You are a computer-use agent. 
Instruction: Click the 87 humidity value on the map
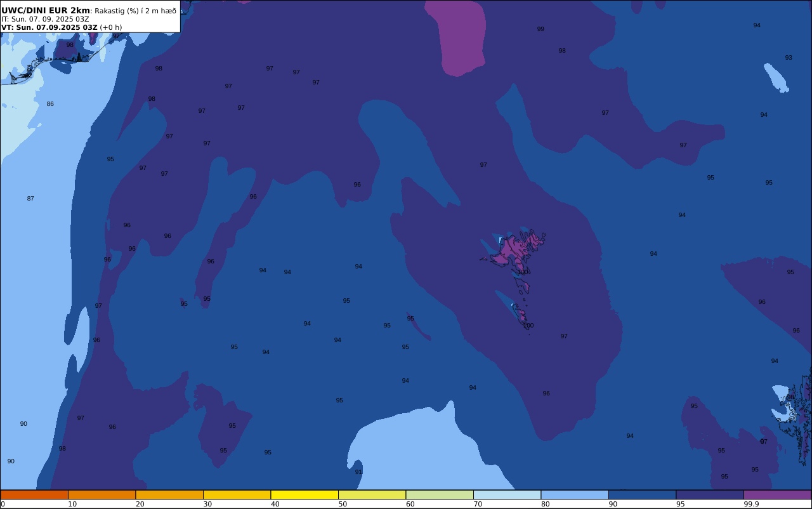pyautogui.click(x=30, y=199)
